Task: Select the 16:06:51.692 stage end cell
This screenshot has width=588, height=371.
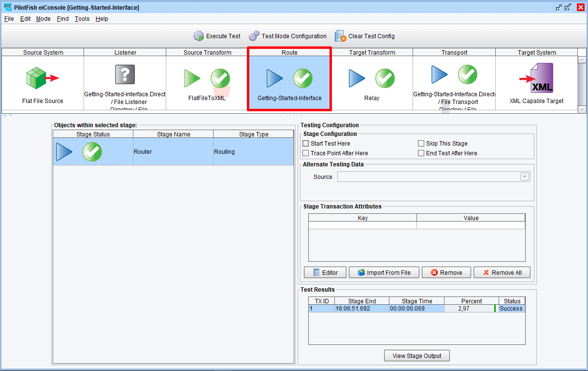Action: (x=362, y=309)
